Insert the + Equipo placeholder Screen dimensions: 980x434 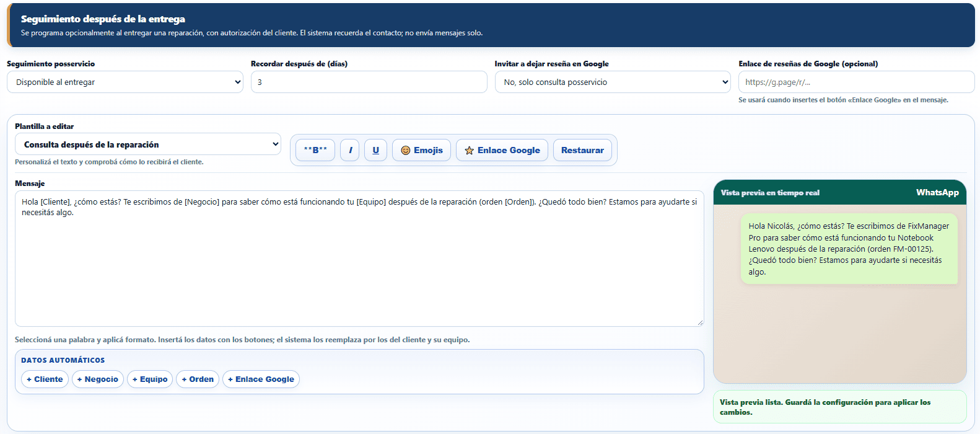[150, 379]
